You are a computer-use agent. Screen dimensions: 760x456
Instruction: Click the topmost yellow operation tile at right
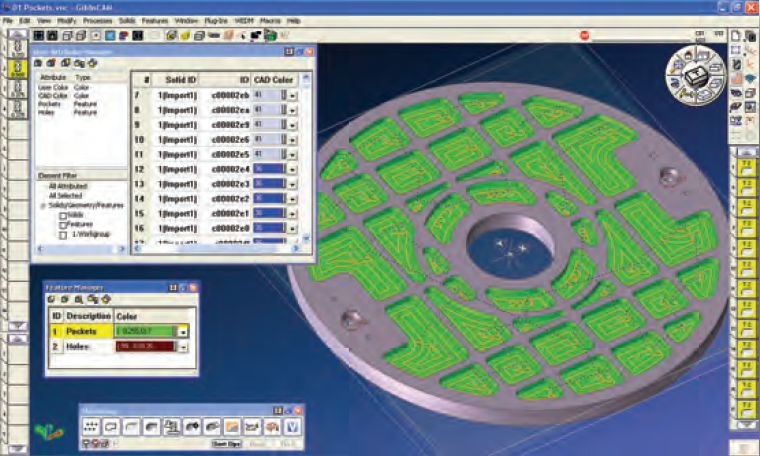point(746,169)
